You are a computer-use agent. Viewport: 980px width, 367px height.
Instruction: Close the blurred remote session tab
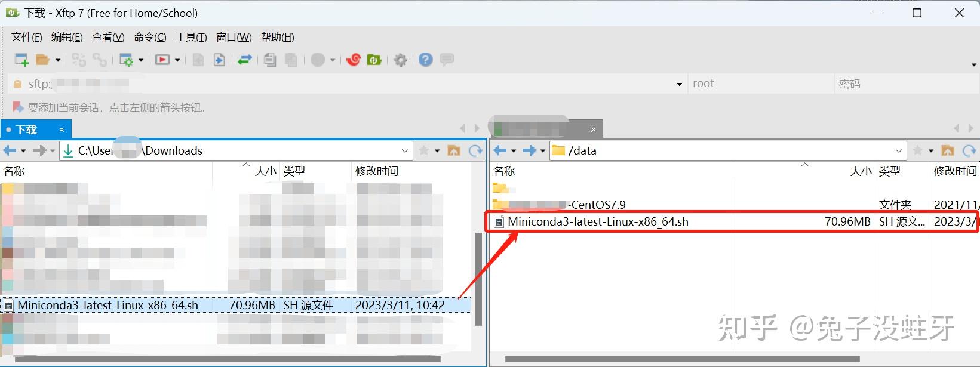[593, 129]
